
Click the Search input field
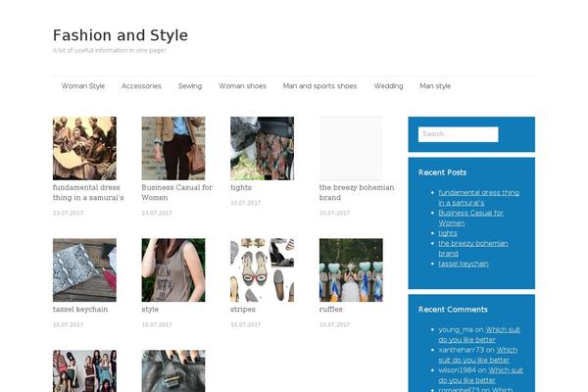pyautogui.click(x=459, y=134)
